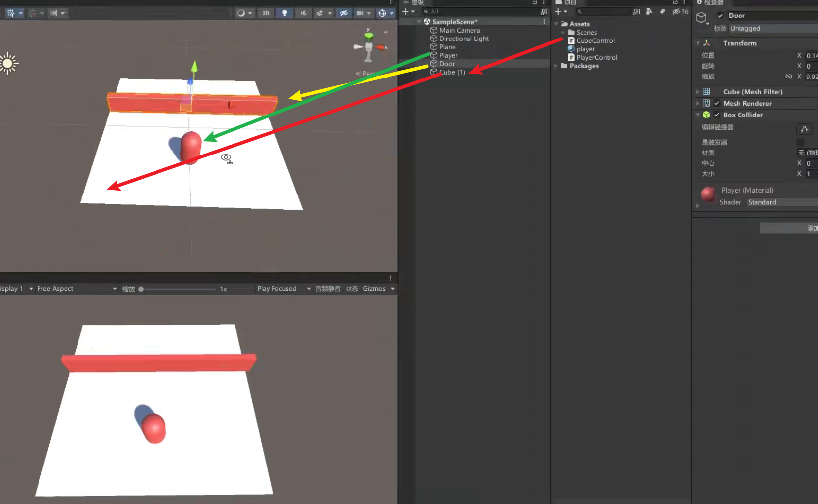Click the red X axis cone on orientation gizmo
The image size is (818, 504).
click(x=380, y=47)
